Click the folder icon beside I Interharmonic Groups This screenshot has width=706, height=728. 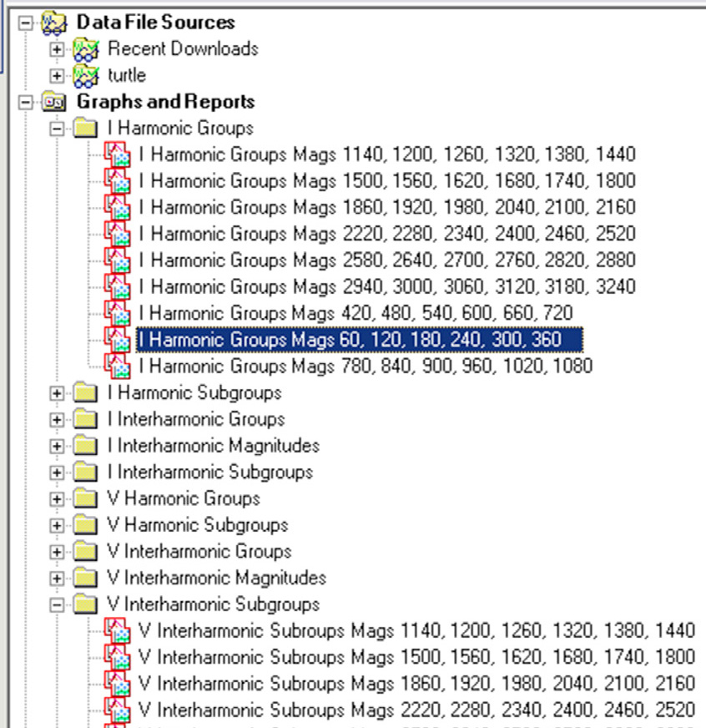[x=84, y=419]
